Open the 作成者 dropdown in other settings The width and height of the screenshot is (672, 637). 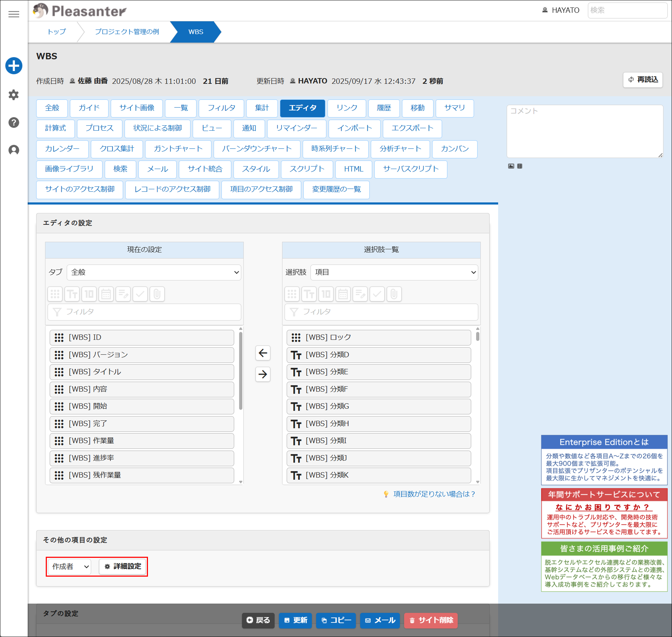70,566
